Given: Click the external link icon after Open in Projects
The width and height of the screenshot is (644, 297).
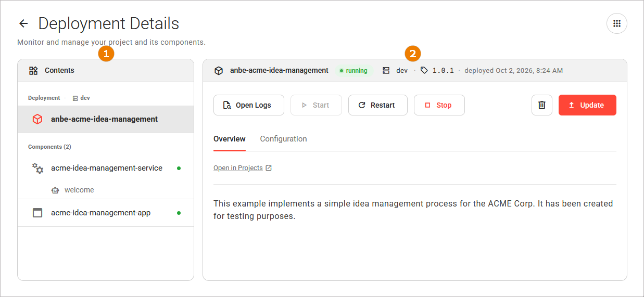Looking at the screenshot, I should tap(269, 168).
